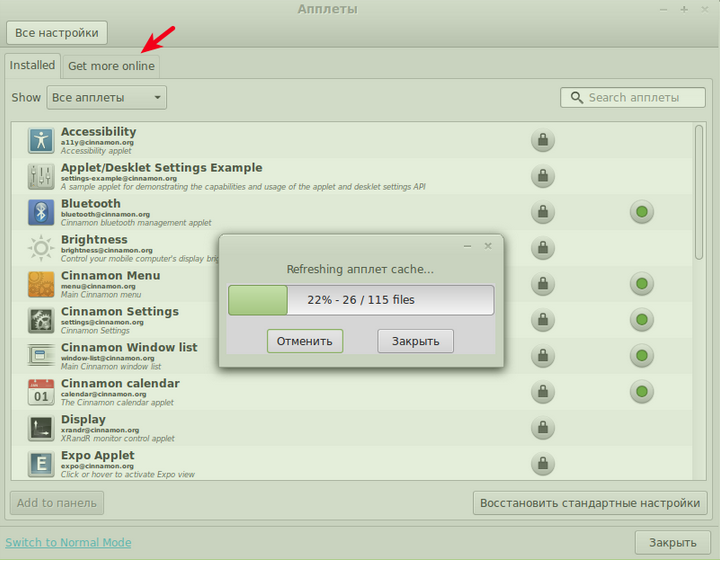The width and height of the screenshot is (720, 561).
Task: Click Закрыть at bottom of Applets window
Action: click(673, 543)
